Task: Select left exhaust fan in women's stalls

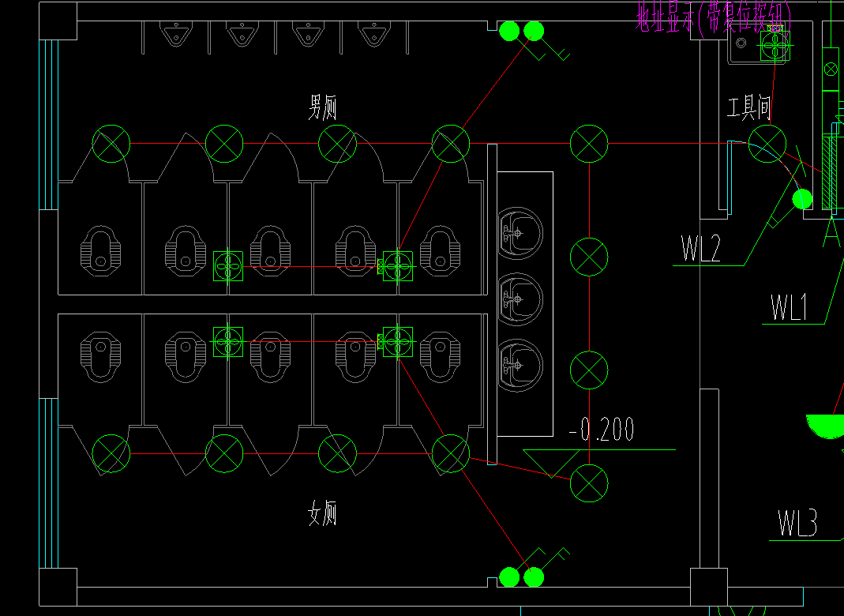Action: point(228,342)
